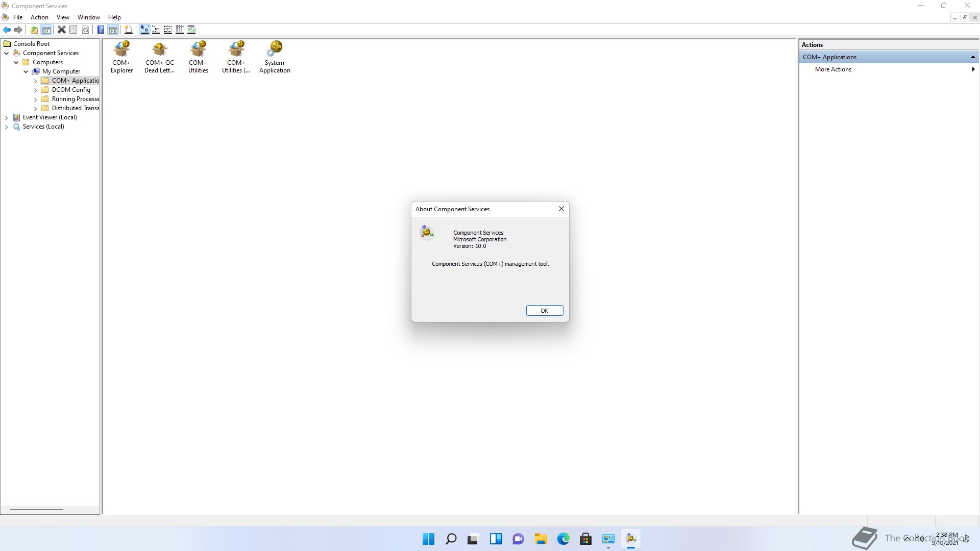Open the Window menu

point(89,17)
